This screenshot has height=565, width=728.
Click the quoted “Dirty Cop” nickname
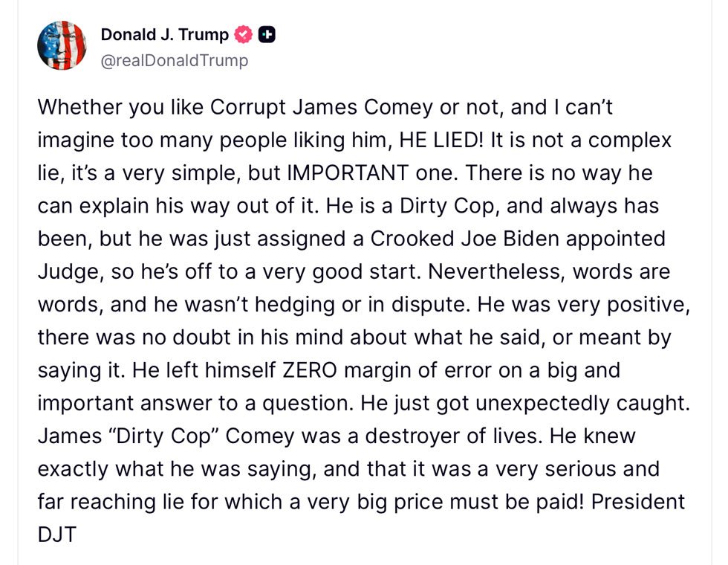coord(163,436)
